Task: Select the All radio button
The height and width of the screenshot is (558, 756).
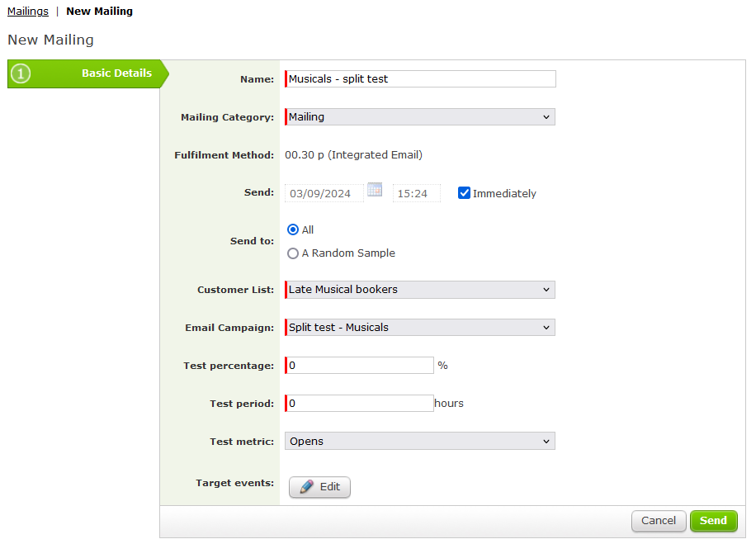Action: pyautogui.click(x=293, y=229)
